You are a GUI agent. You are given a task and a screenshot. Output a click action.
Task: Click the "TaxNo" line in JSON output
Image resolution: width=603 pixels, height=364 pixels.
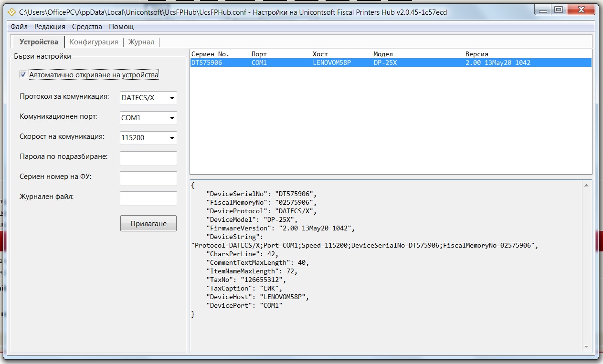pos(246,280)
